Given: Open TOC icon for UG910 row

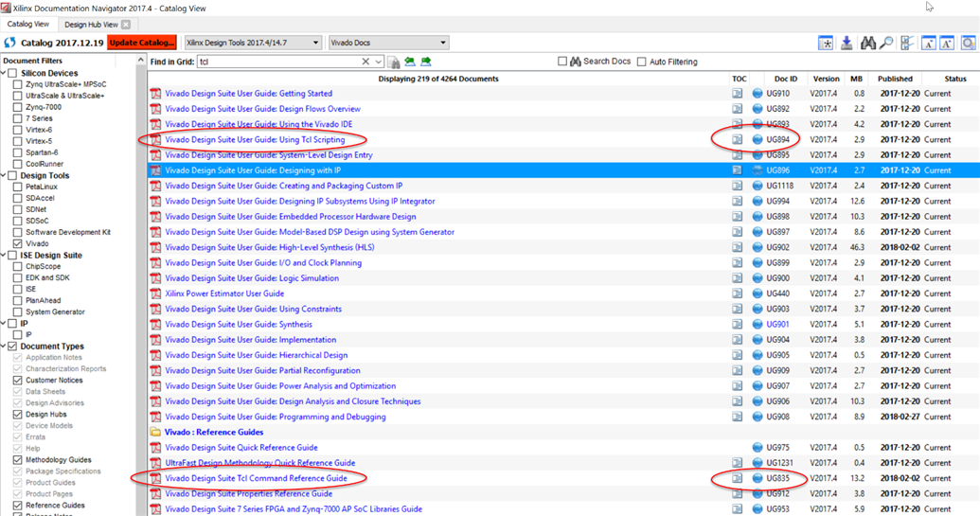Looking at the screenshot, I should coord(738,94).
